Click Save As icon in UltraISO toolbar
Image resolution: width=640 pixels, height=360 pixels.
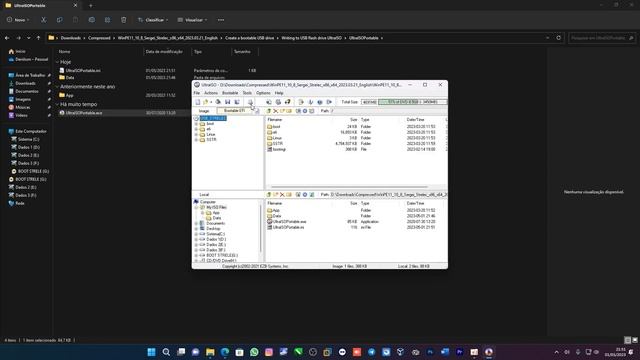[x=237, y=102]
